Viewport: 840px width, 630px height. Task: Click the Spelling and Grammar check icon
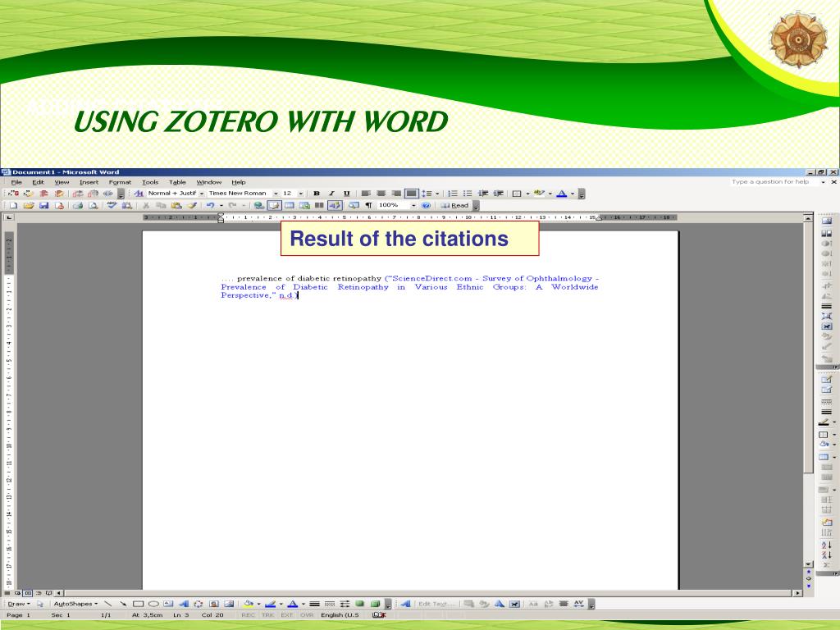(x=112, y=205)
